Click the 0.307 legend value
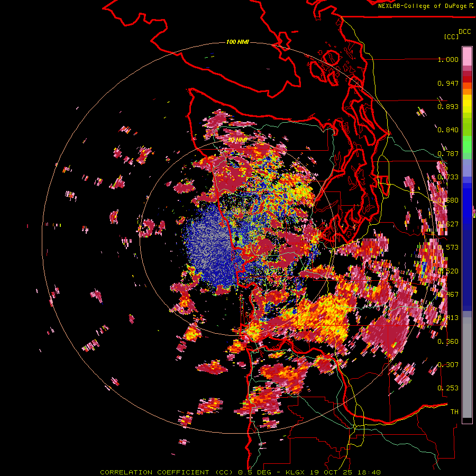The image size is (476, 476). (x=448, y=365)
